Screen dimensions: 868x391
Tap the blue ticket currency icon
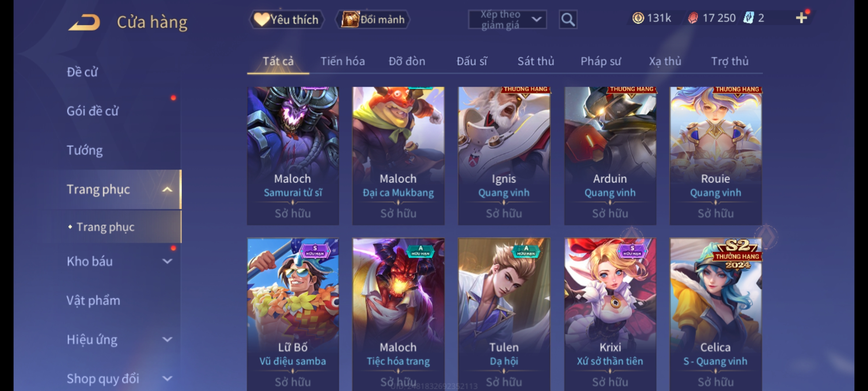click(x=748, y=18)
